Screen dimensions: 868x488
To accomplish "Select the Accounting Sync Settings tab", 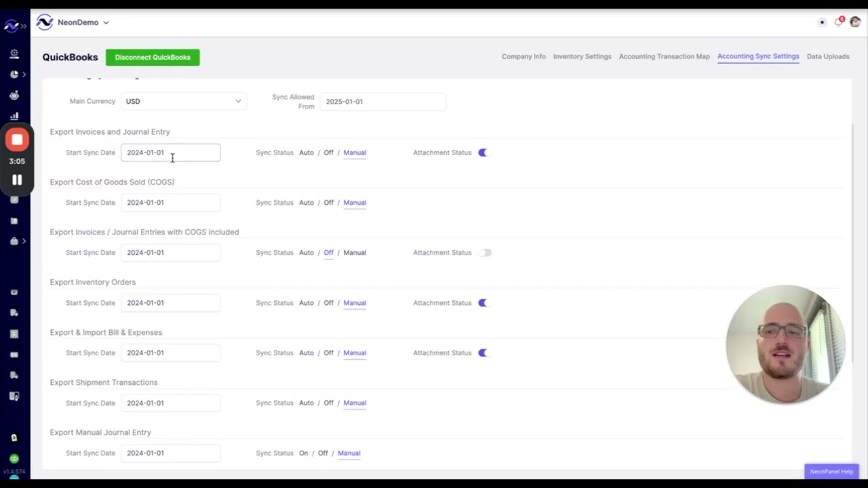I will (x=758, y=56).
